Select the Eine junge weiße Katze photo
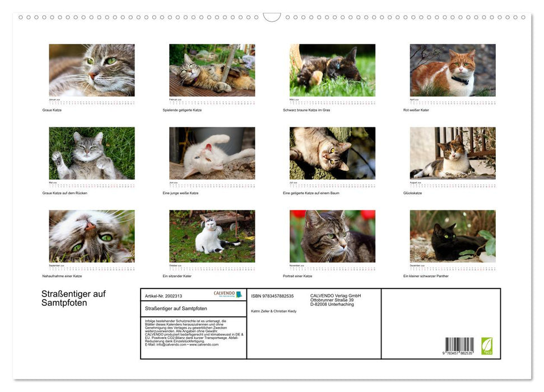The width and height of the screenshot is (544, 392). coord(212,153)
